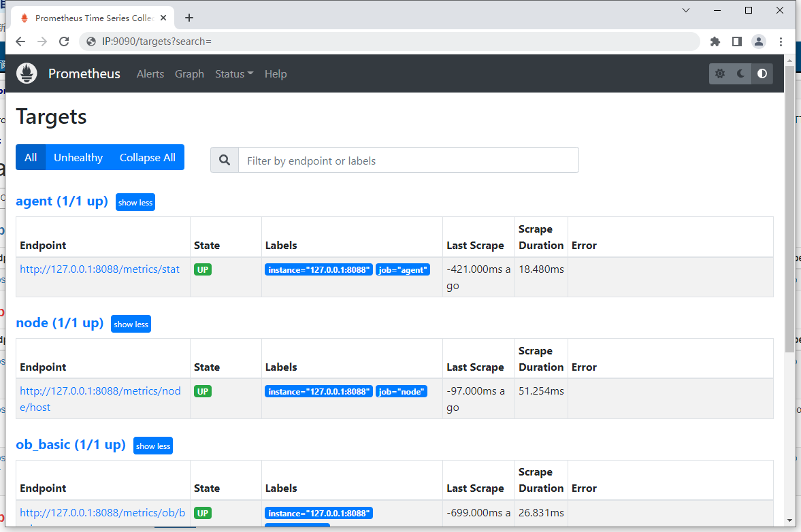This screenshot has height=532, width=801.
Task: Open the Status dropdown menu
Action: tap(234, 74)
